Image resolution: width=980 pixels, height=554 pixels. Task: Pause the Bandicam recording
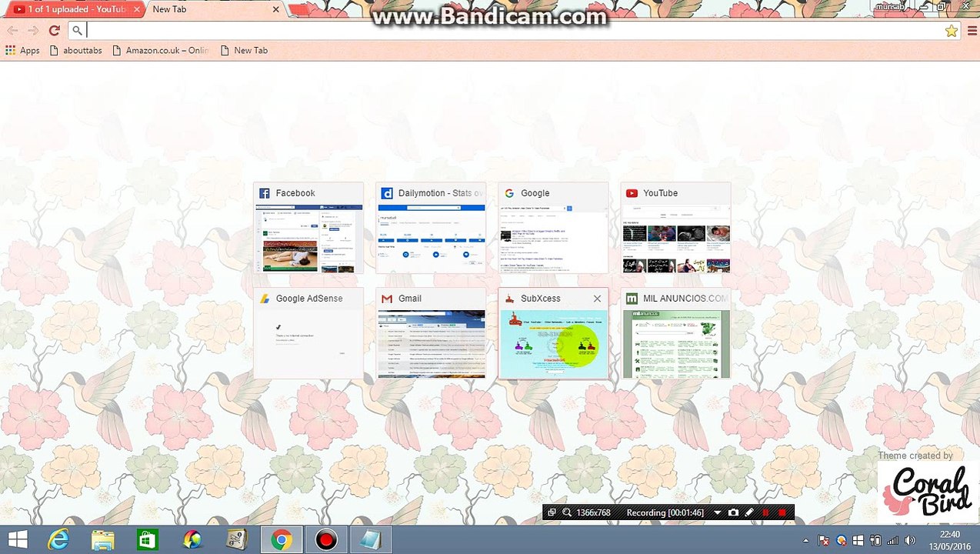[x=765, y=512]
